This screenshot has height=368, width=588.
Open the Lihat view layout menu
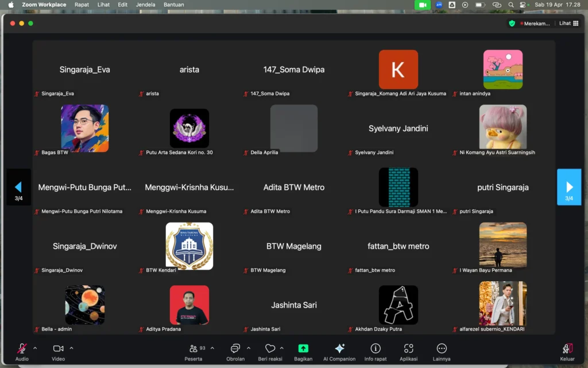[569, 23]
